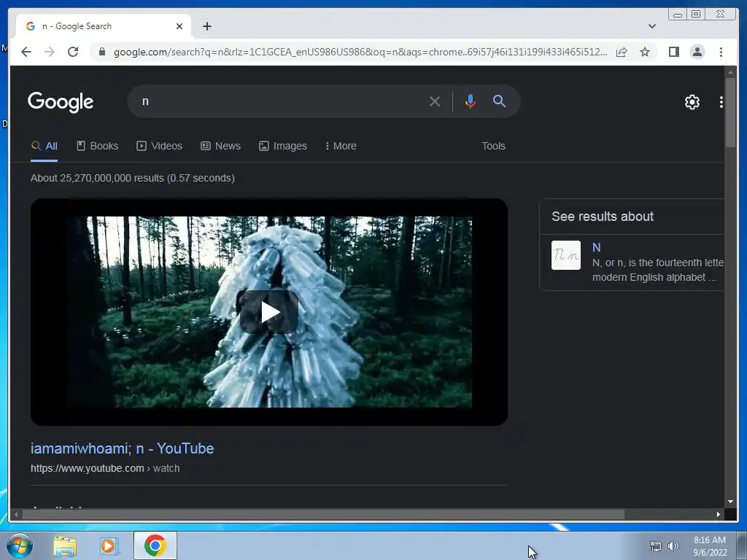Image resolution: width=747 pixels, height=560 pixels.
Task: Reload the Google search page
Action: (x=73, y=52)
